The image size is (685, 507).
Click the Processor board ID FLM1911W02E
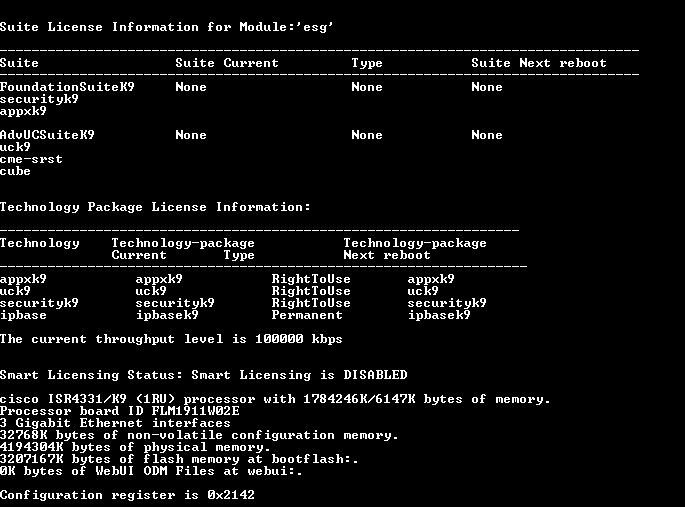119,411
